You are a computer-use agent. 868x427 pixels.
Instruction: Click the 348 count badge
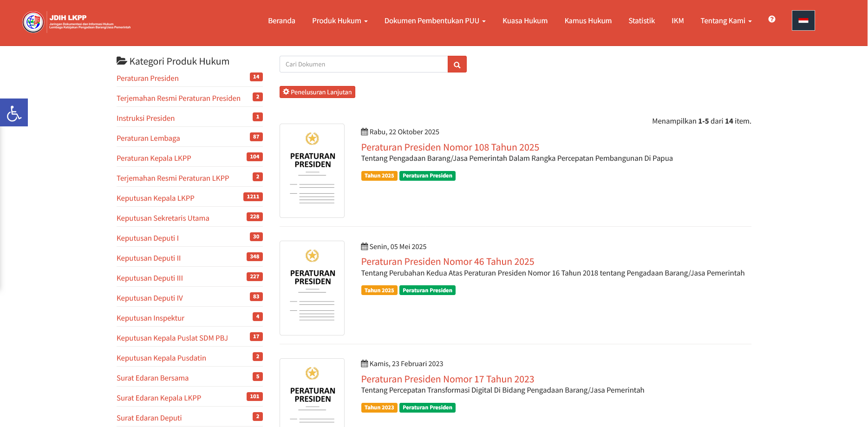(255, 257)
